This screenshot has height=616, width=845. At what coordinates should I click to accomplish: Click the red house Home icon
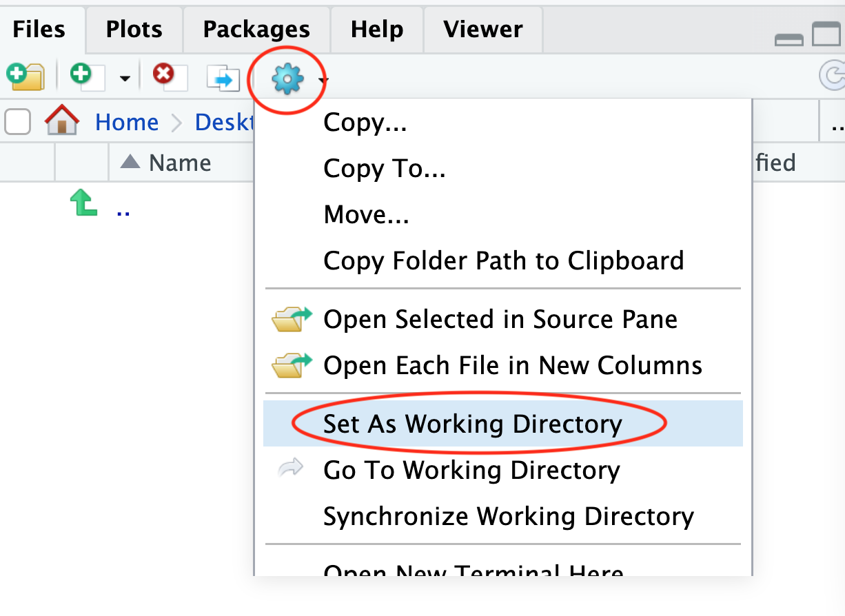point(62,121)
